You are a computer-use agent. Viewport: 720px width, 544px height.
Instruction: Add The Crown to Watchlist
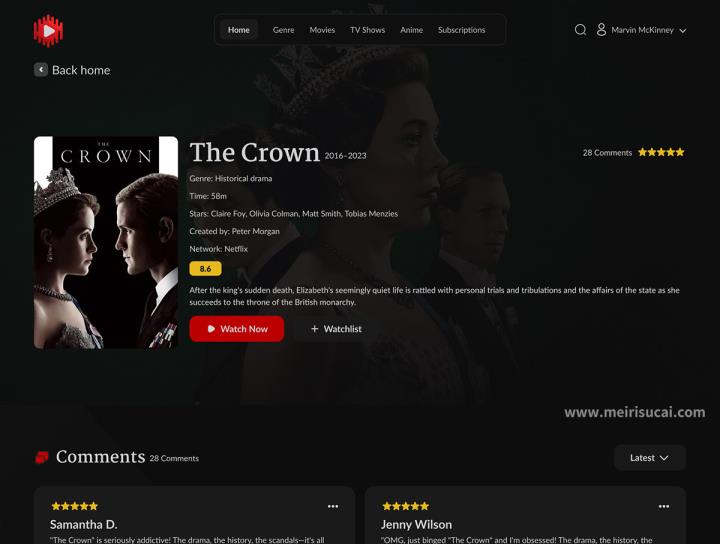[x=336, y=329]
